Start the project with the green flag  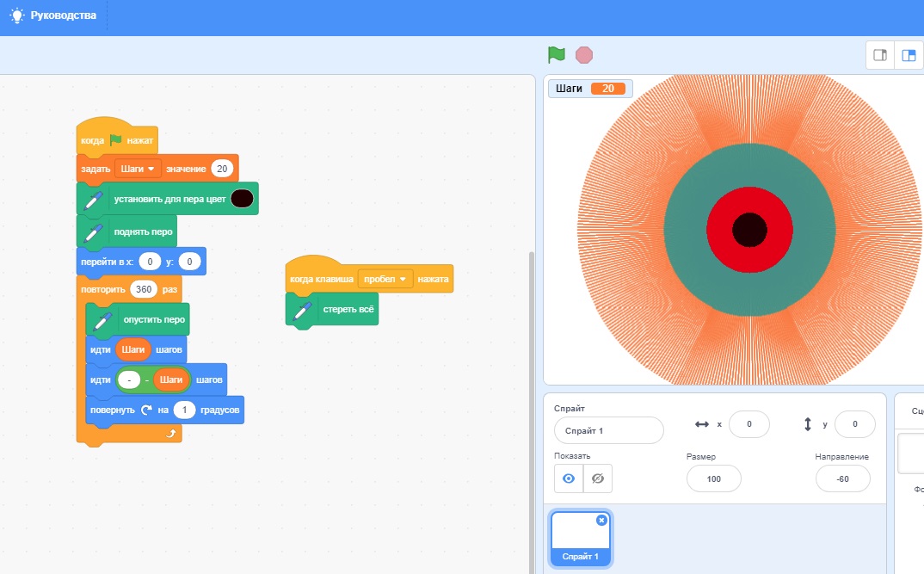pos(556,55)
